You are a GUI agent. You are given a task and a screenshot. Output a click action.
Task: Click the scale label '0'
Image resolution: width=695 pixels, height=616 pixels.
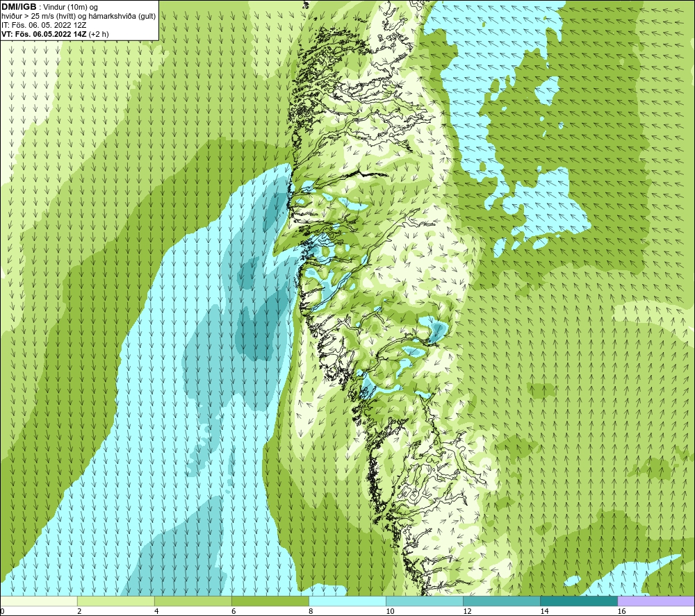pyautogui.click(x=3, y=612)
